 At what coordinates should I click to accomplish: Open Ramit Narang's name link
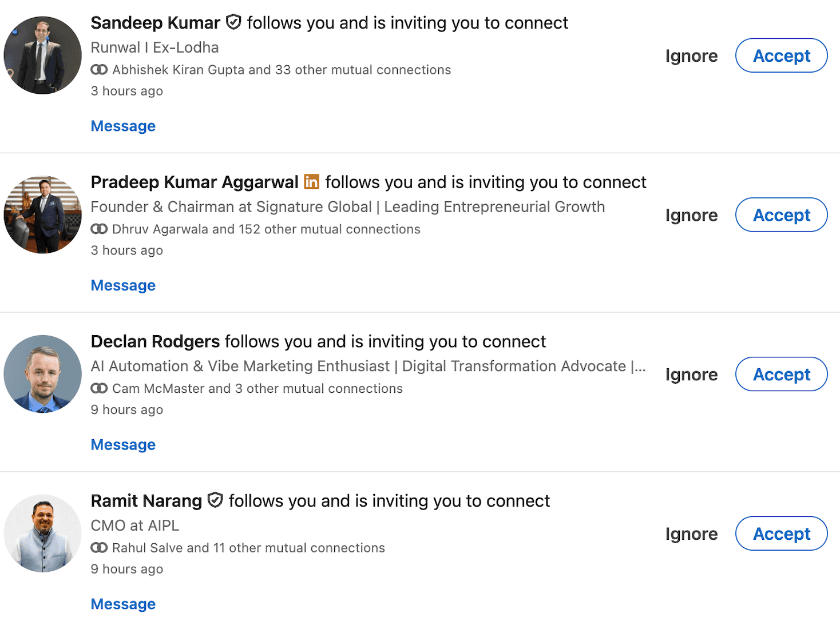pos(146,501)
